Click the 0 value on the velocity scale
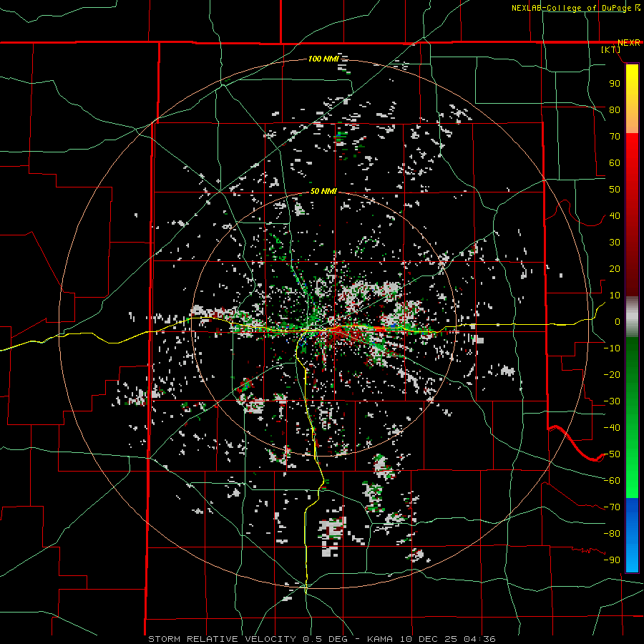The image size is (644, 644). (618, 321)
